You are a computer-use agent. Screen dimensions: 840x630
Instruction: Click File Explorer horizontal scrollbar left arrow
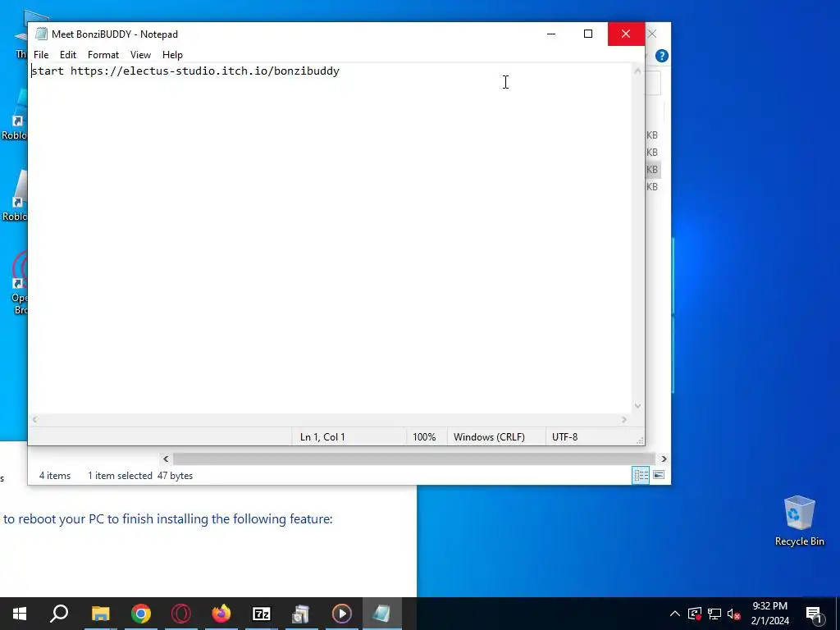pos(166,459)
